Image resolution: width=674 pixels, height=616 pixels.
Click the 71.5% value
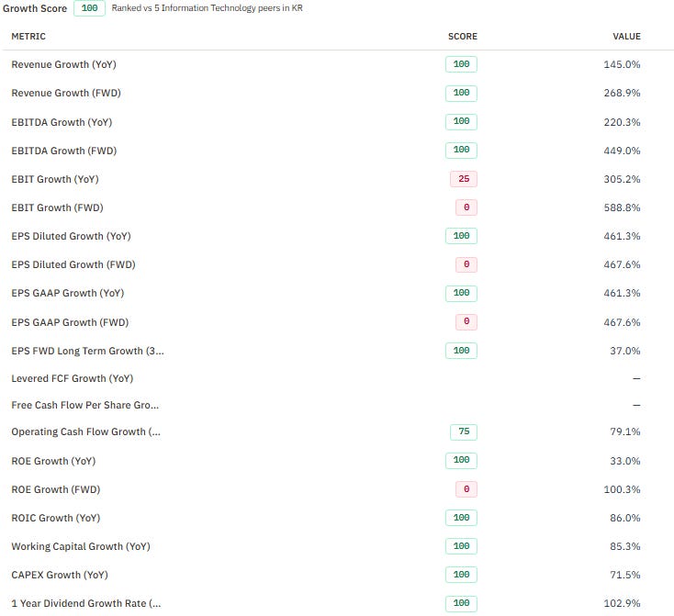pyautogui.click(x=625, y=575)
